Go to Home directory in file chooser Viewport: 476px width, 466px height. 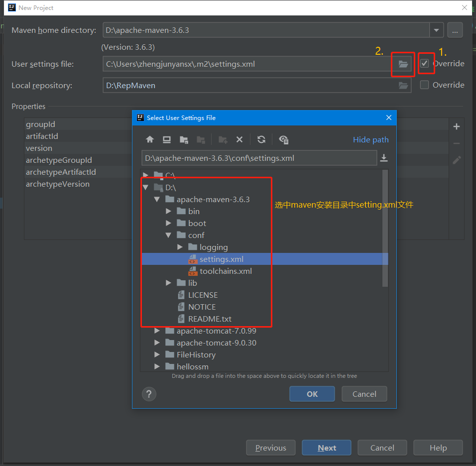coord(150,139)
